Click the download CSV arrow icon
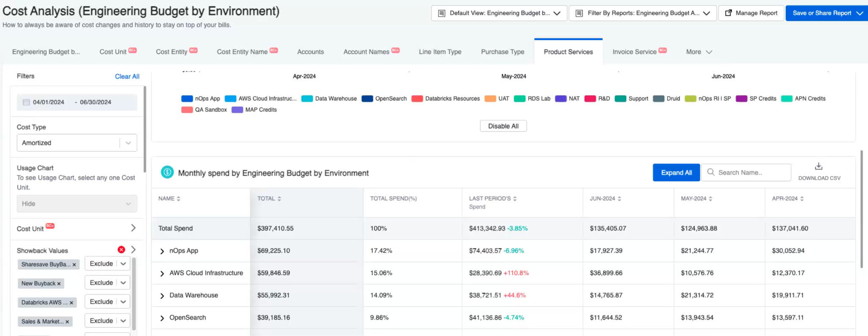868x336 pixels. pyautogui.click(x=818, y=166)
